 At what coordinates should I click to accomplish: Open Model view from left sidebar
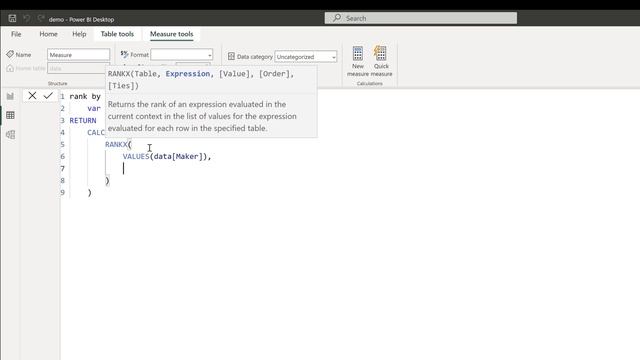coord(10,135)
